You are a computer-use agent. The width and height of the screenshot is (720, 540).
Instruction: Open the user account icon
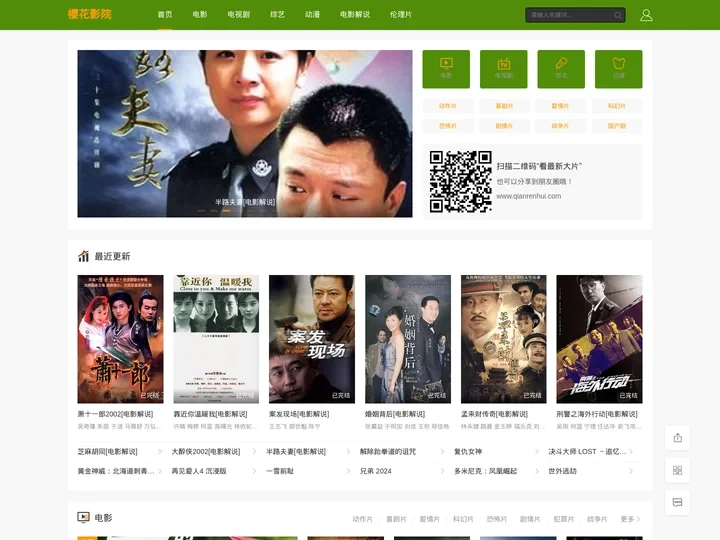point(646,15)
